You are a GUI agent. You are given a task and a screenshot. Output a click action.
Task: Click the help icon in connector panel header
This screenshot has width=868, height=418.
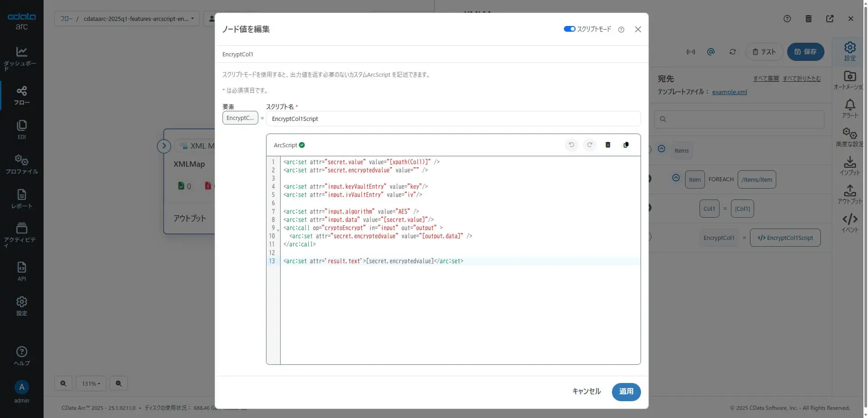click(x=787, y=19)
